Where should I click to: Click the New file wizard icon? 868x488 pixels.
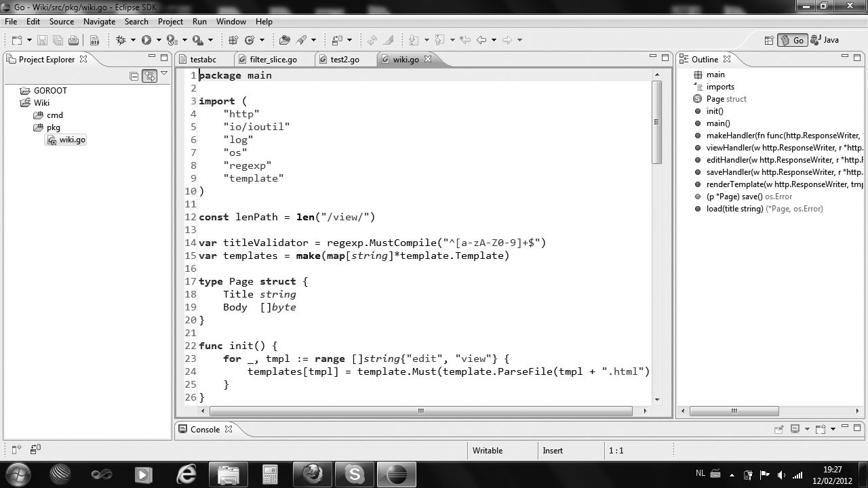[x=16, y=40]
